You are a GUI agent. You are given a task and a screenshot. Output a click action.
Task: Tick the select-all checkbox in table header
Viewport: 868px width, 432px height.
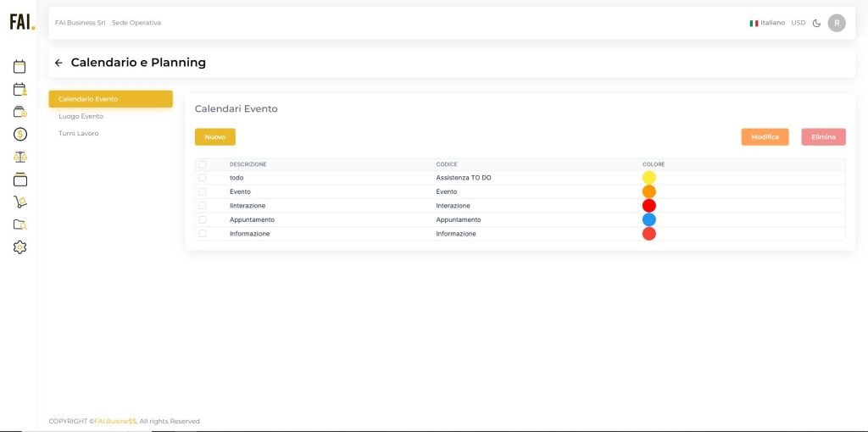(x=203, y=164)
